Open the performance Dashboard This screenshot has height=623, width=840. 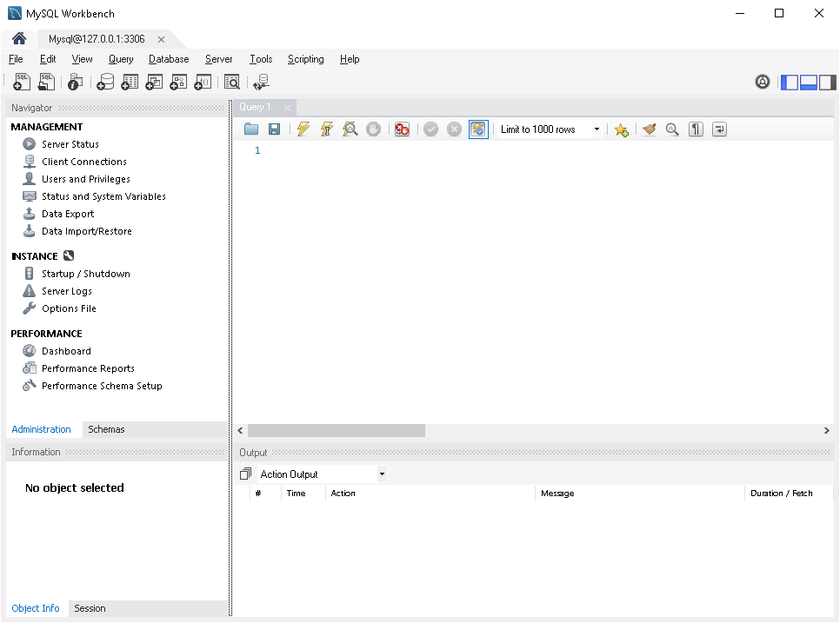click(x=66, y=351)
